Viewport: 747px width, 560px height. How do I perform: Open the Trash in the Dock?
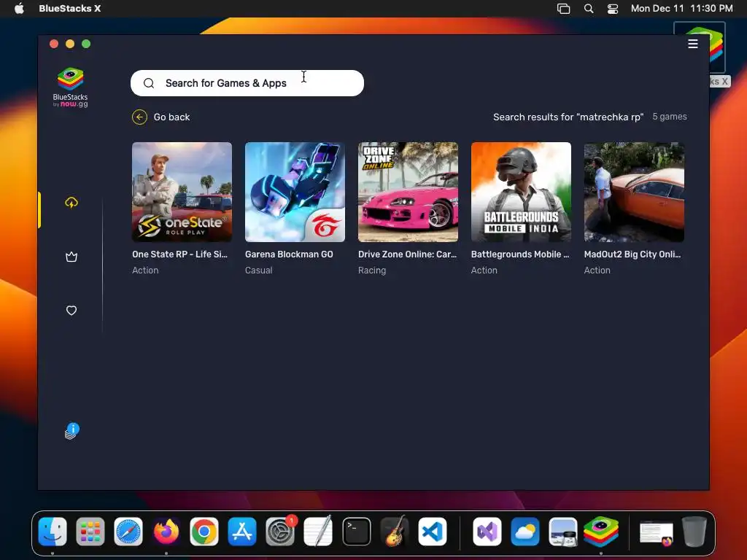[x=694, y=532]
